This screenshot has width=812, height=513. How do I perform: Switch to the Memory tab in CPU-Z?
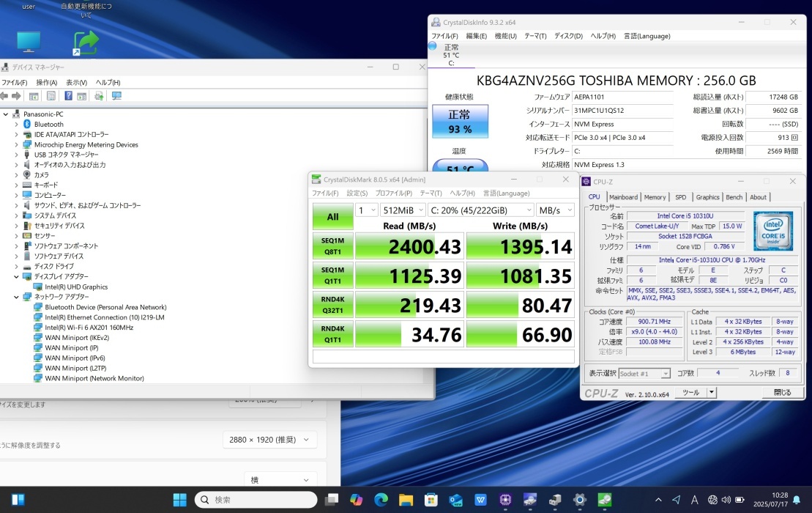point(655,197)
